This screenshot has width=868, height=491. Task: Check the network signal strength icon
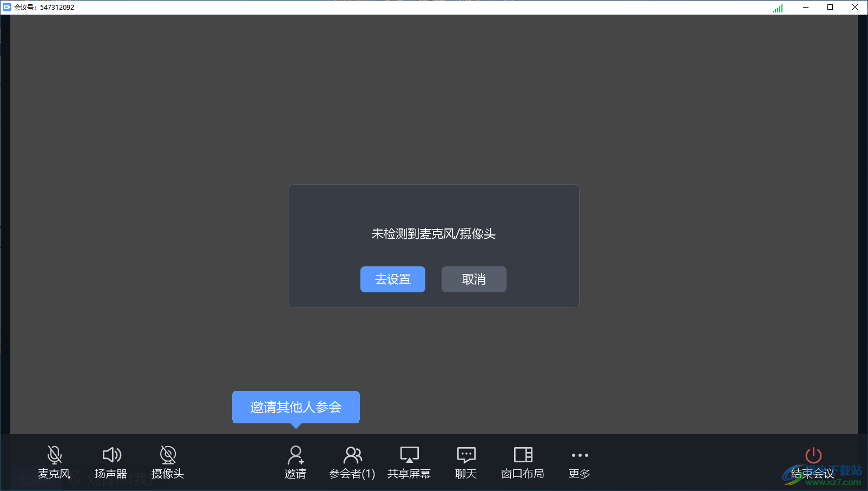[778, 8]
